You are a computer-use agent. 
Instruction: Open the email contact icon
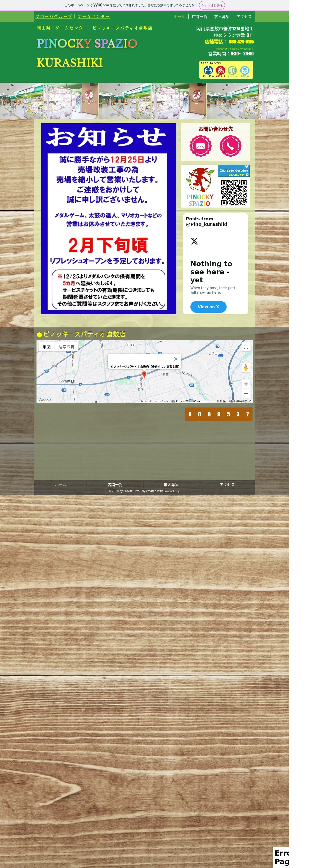[201, 146]
